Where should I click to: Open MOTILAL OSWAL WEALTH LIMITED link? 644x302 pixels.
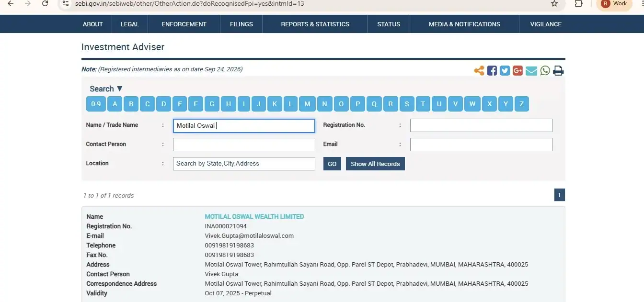pyautogui.click(x=254, y=217)
